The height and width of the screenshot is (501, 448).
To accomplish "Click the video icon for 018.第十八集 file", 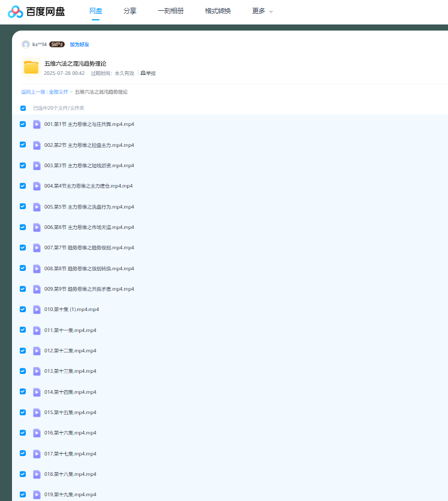I will (x=37, y=474).
